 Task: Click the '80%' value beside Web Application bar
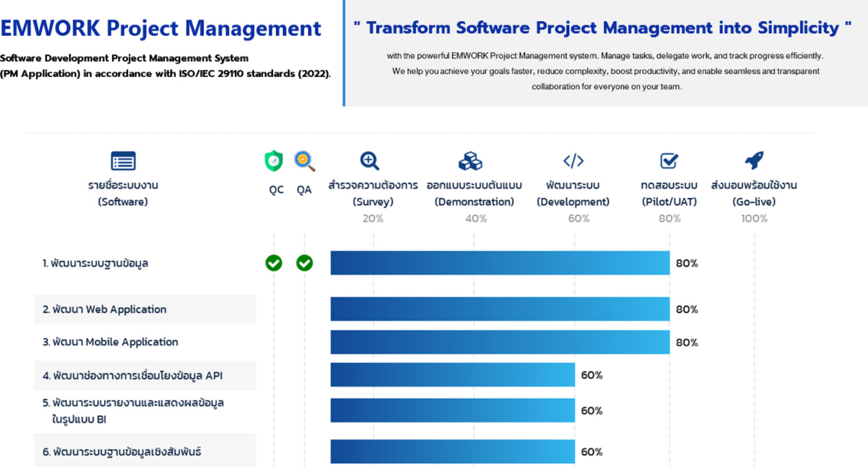point(687,309)
